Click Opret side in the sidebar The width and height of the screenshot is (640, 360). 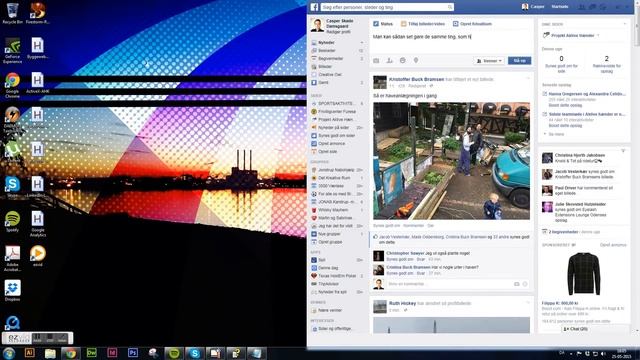(x=327, y=151)
